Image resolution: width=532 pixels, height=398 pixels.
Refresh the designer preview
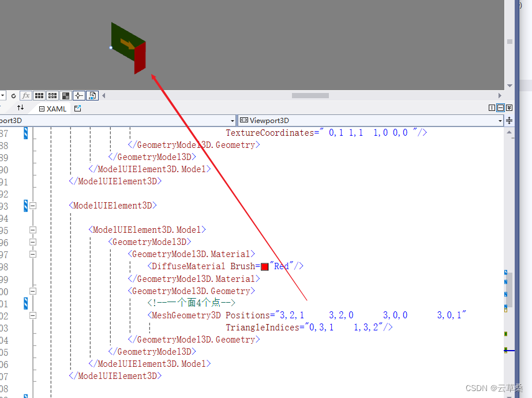point(13,95)
